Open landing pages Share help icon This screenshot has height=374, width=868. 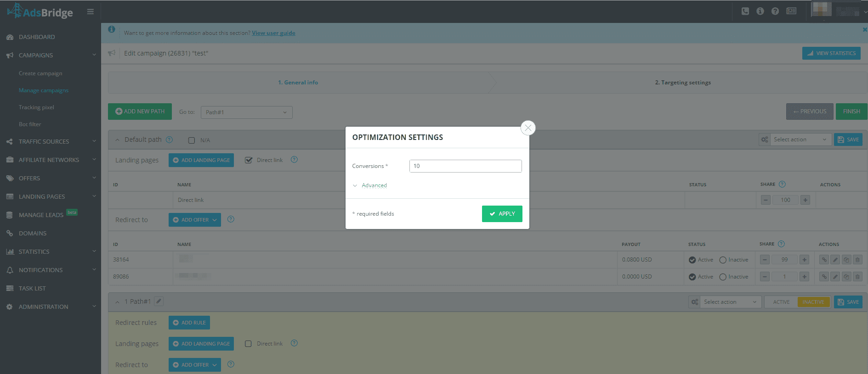pos(782,184)
